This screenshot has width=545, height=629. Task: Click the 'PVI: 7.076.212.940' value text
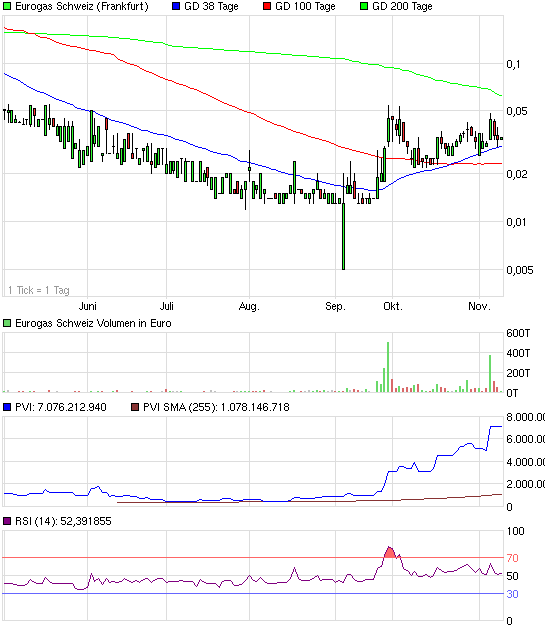point(61,408)
